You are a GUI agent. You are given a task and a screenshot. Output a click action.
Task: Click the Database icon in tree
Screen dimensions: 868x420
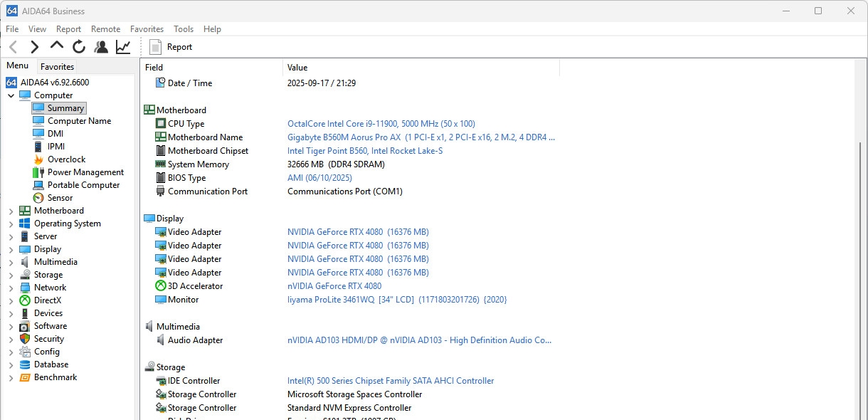[x=25, y=364]
